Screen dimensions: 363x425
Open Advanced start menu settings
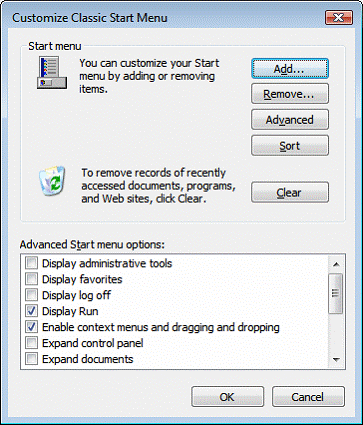pyautogui.click(x=290, y=120)
